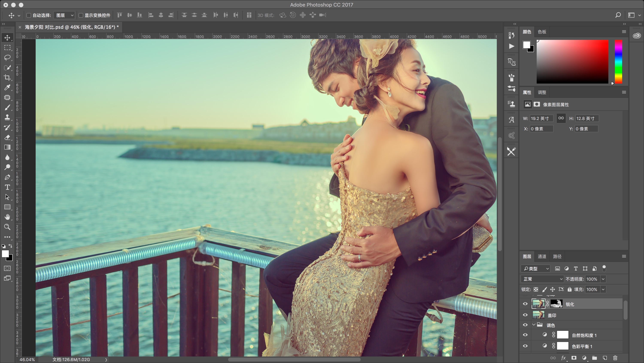Select the Move tool in toolbox

click(x=7, y=38)
